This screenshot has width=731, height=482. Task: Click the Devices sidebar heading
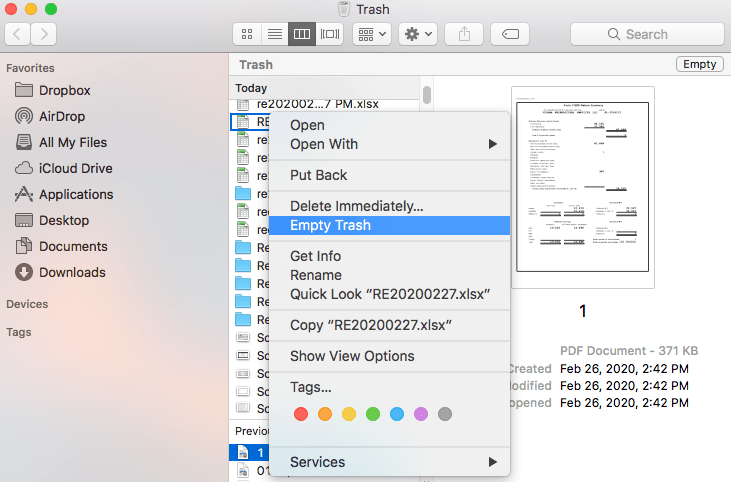tap(27, 304)
